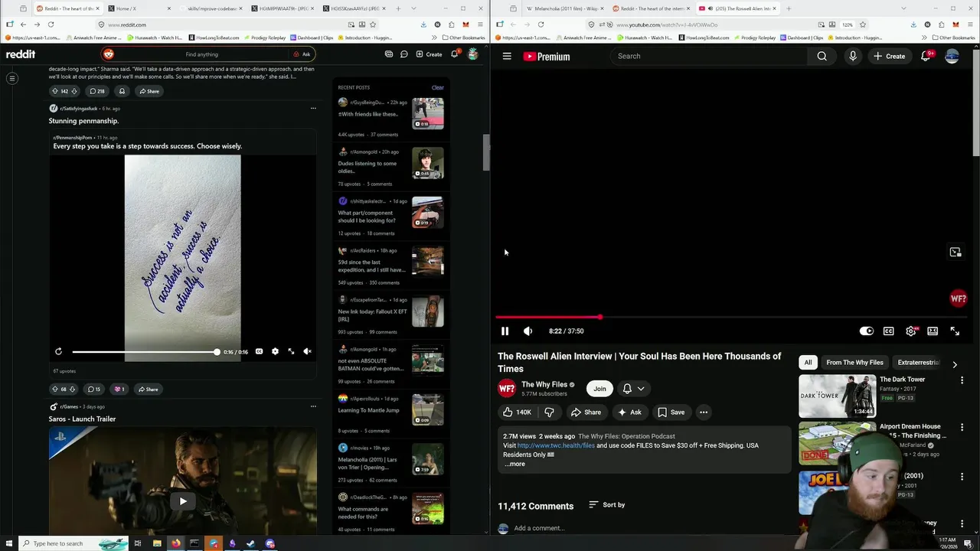The image size is (980, 551).
Task: Click the picture-in-picture overlay icon on video
Action: tap(955, 252)
